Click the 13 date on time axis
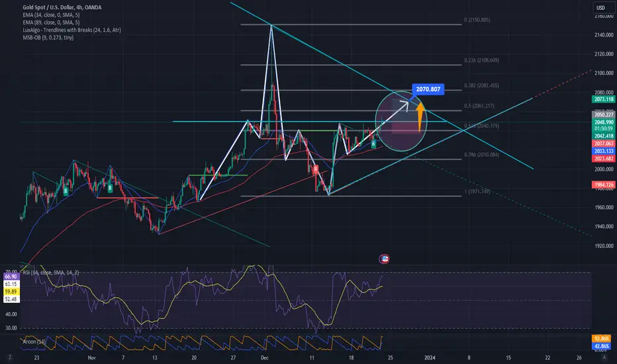 pyautogui.click(x=155, y=357)
